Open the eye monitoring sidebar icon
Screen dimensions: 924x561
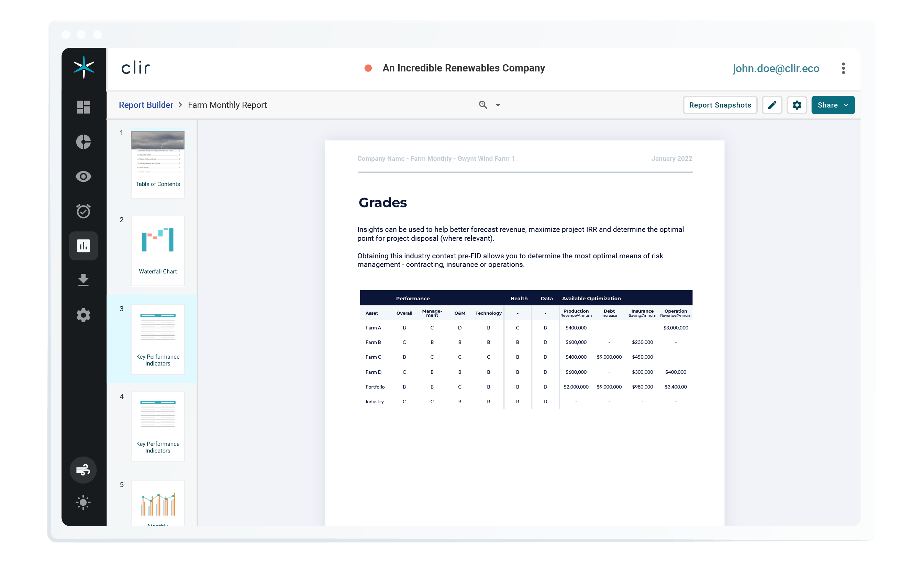(83, 177)
